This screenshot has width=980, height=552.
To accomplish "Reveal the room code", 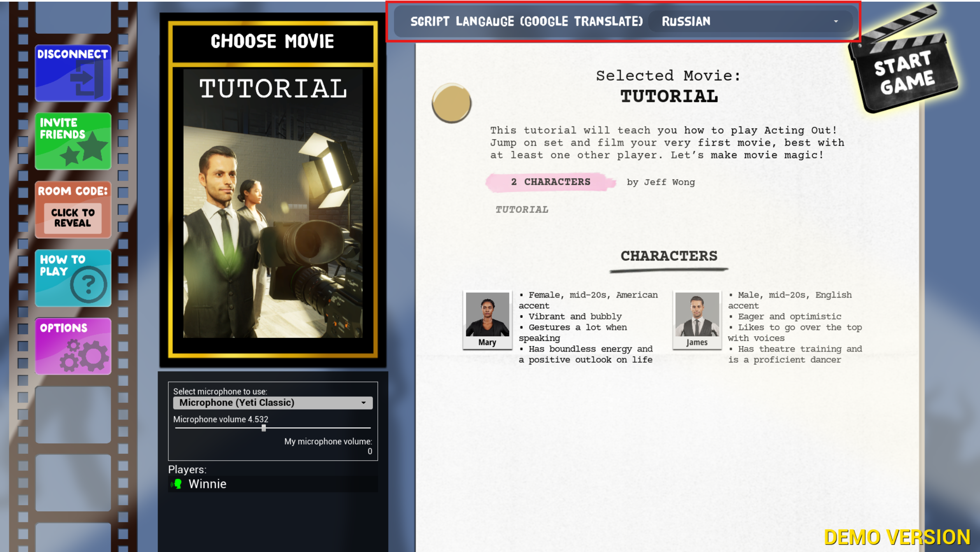I will [73, 218].
